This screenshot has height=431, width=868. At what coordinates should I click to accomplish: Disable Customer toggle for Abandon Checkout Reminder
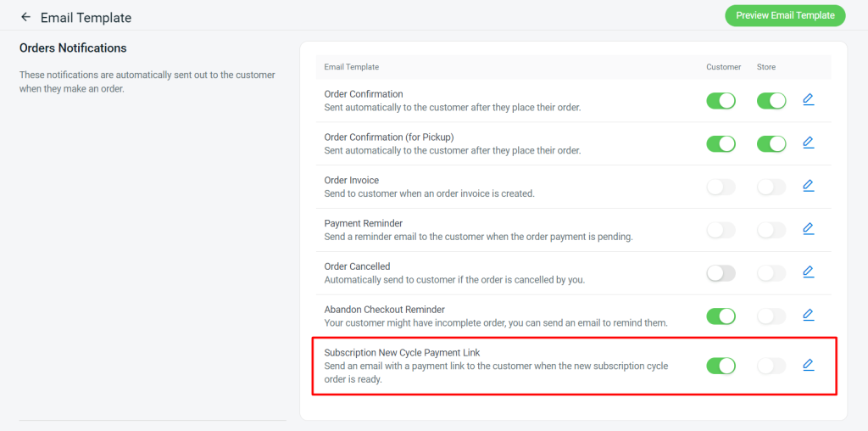(721, 316)
